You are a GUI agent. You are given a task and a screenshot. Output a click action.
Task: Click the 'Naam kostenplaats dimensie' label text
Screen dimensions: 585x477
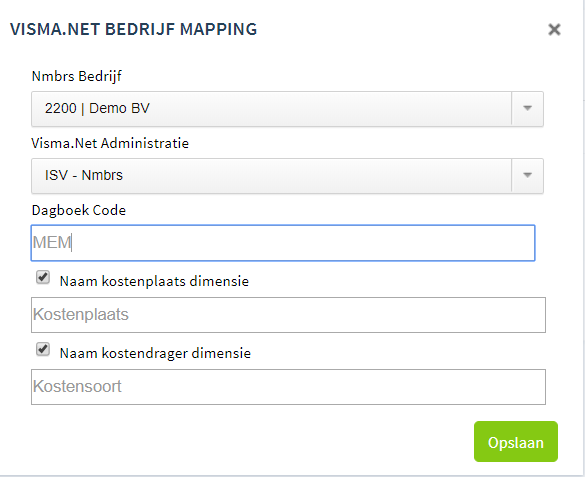click(154, 281)
